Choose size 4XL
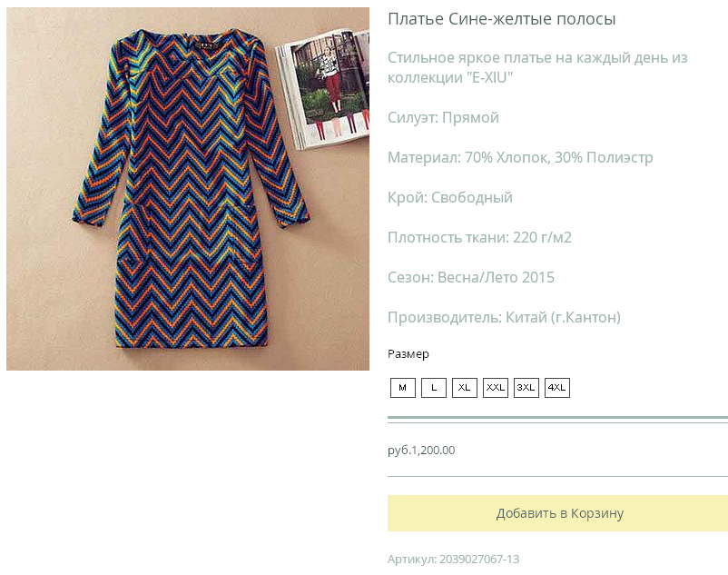This screenshot has height=575, width=728. 557,388
